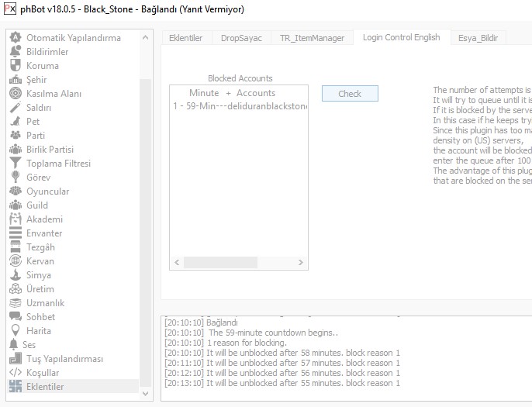Select the Sohbet chat bubble icon
Viewport: 532px width, 407px height.
coord(14,316)
